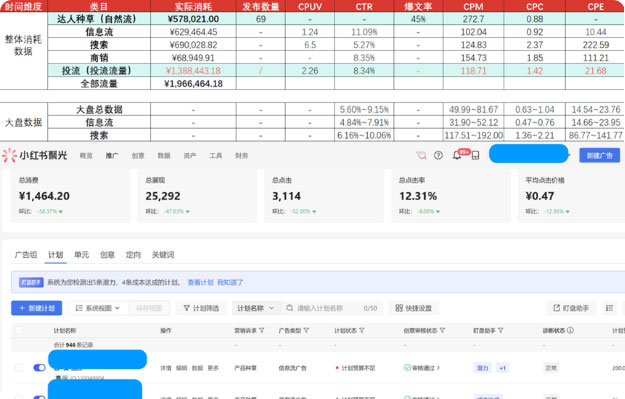The height and width of the screenshot is (399, 625).
Task: Switch to 创意 tab beside 单元
Action: click(107, 255)
